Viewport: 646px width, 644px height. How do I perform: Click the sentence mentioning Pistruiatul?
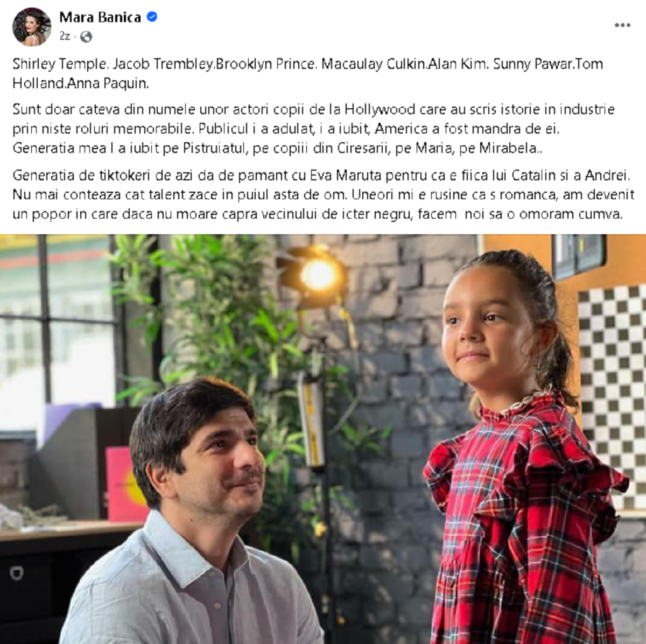tap(277, 148)
